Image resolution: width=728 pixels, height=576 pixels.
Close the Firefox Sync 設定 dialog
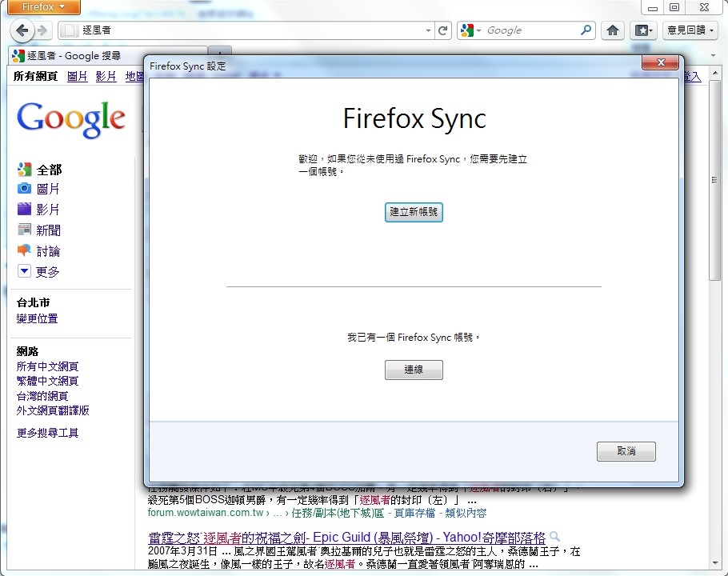[x=661, y=62]
